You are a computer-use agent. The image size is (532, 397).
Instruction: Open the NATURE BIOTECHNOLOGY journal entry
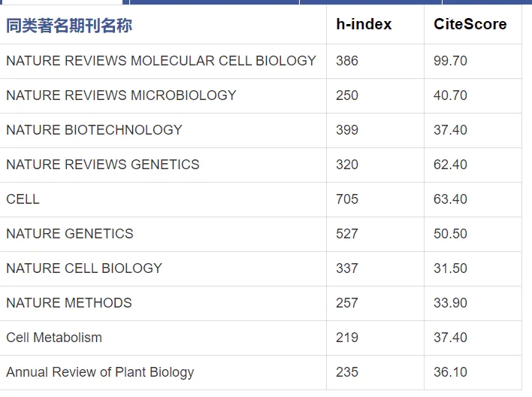point(94,130)
